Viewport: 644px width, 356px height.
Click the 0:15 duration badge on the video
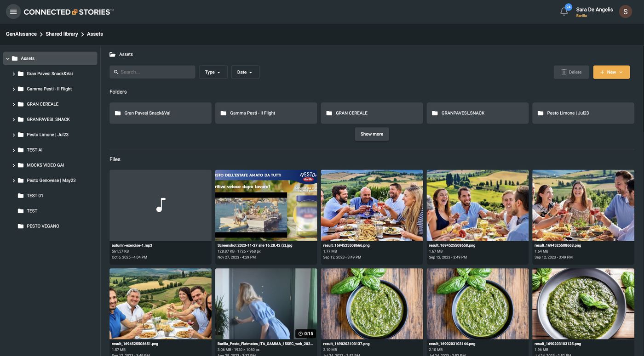click(x=305, y=333)
